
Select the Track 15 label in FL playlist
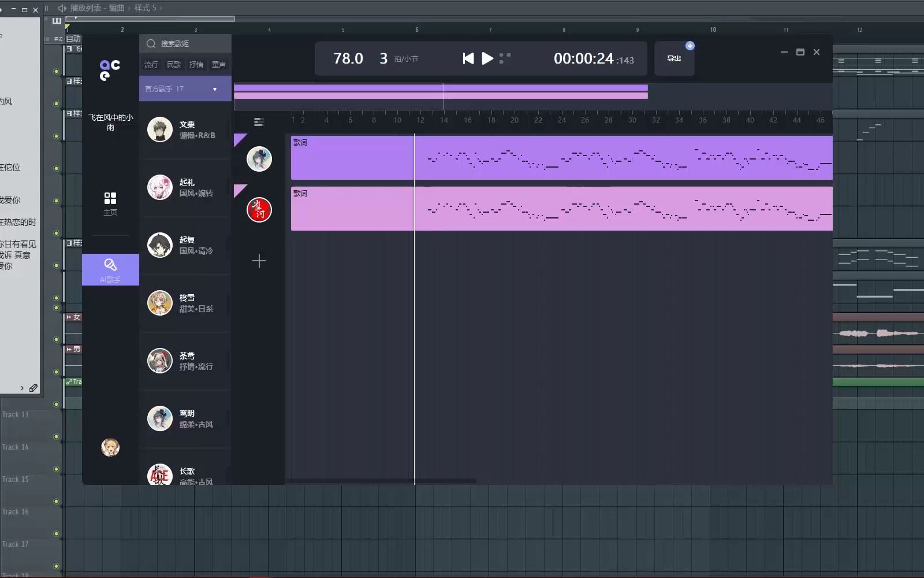(x=16, y=479)
